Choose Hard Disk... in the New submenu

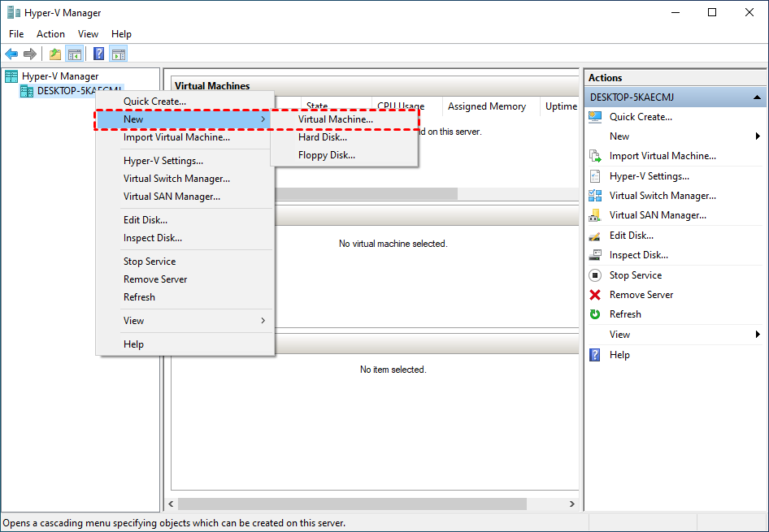coord(322,137)
